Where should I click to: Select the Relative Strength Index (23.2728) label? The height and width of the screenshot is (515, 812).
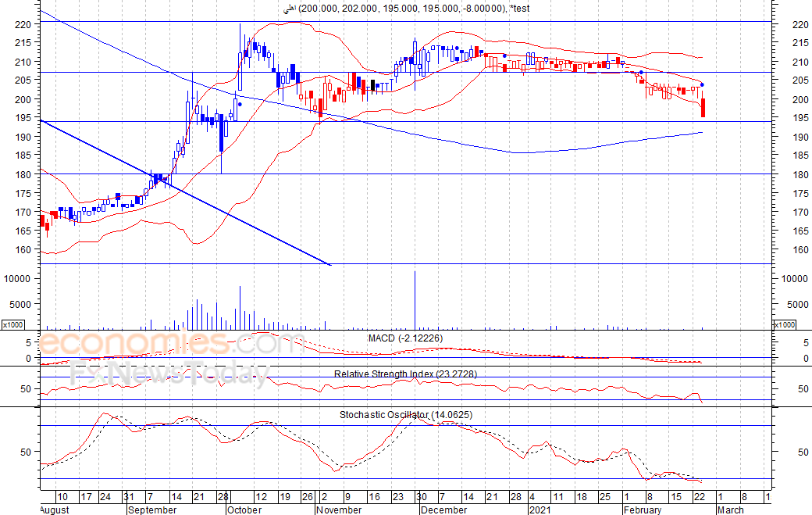coord(405,374)
